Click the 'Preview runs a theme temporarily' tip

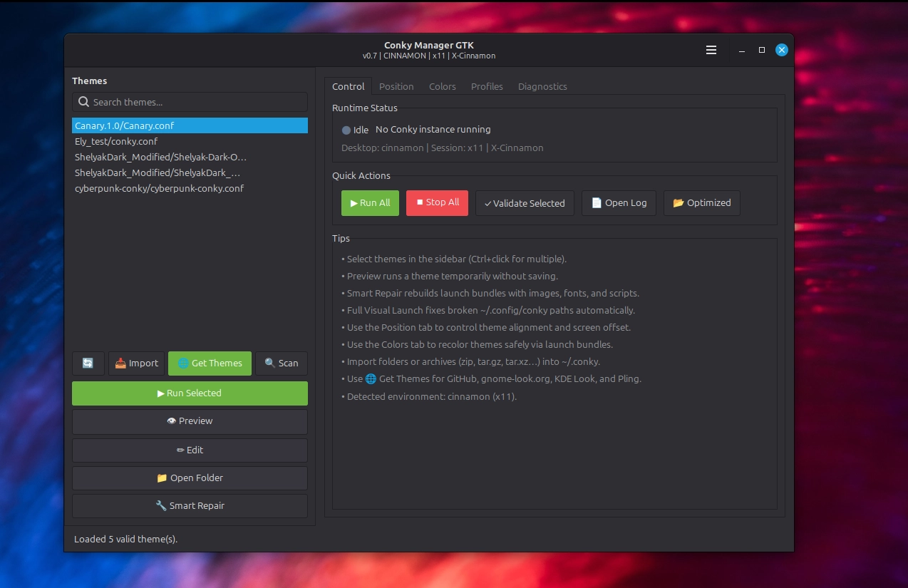[x=450, y=276]
